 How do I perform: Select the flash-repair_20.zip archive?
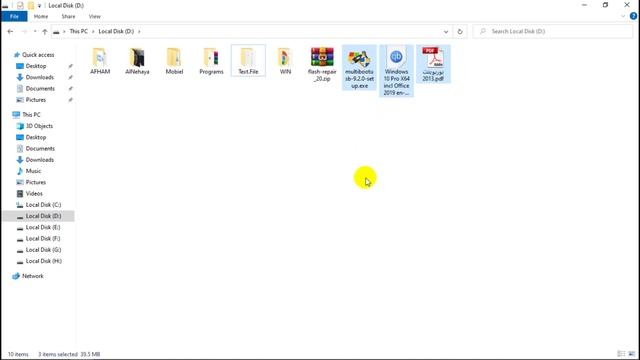coord(322,64)
